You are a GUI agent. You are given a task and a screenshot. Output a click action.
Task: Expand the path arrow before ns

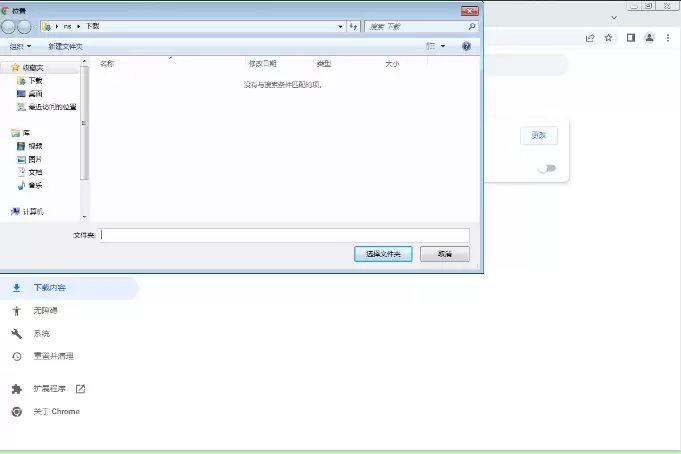pos(57,27)
